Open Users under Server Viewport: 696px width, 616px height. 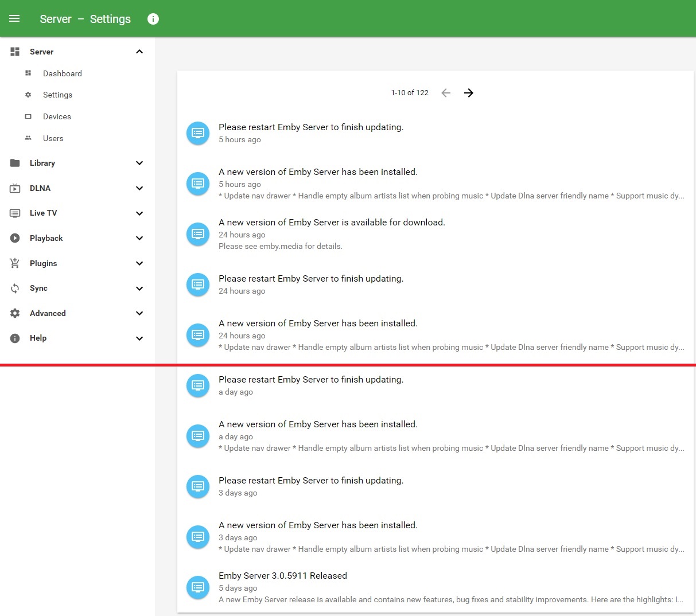pyautogui.click(x=53, y=138)
